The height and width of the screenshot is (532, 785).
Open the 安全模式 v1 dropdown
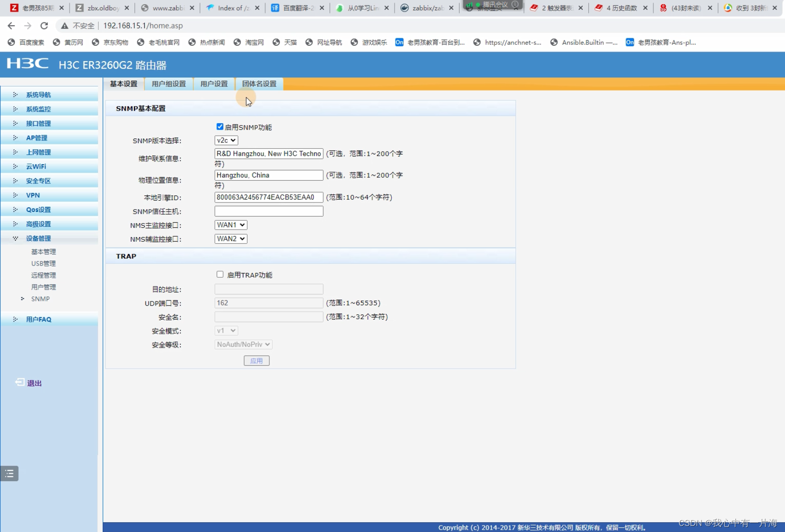coord(226,331)
